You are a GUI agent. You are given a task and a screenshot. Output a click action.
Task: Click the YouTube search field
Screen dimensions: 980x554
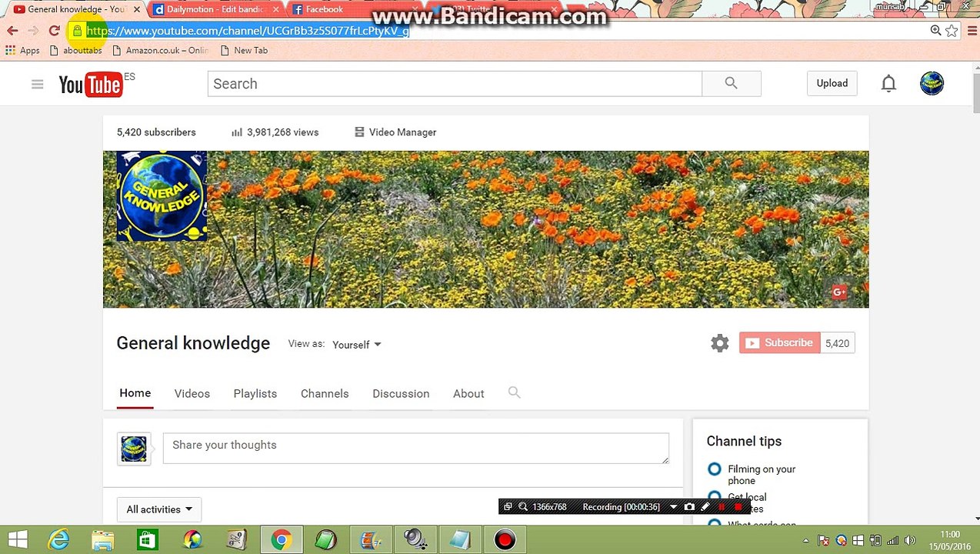coord(455,83)
